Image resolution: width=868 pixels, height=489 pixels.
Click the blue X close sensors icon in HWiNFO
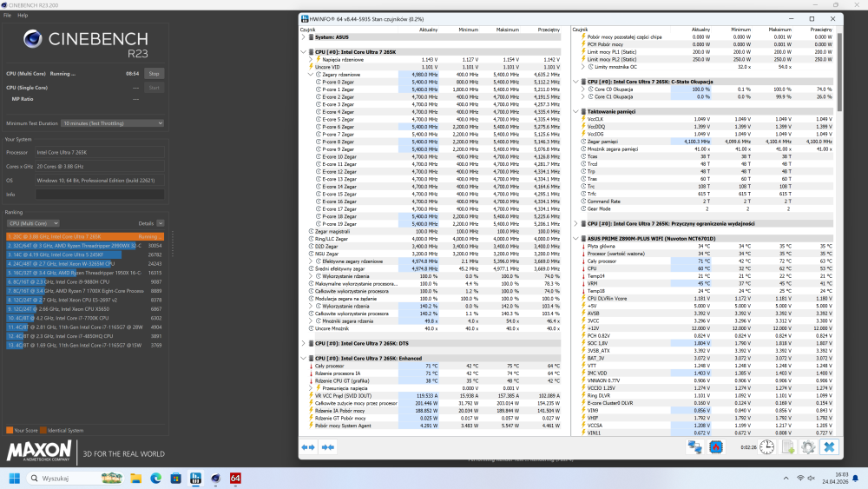tap(829, 447)
